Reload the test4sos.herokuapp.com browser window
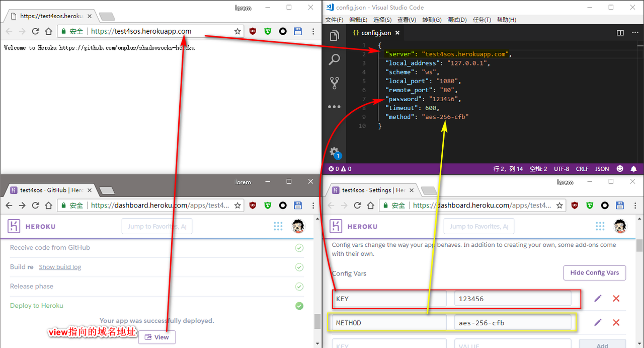 tap(35, 31)
